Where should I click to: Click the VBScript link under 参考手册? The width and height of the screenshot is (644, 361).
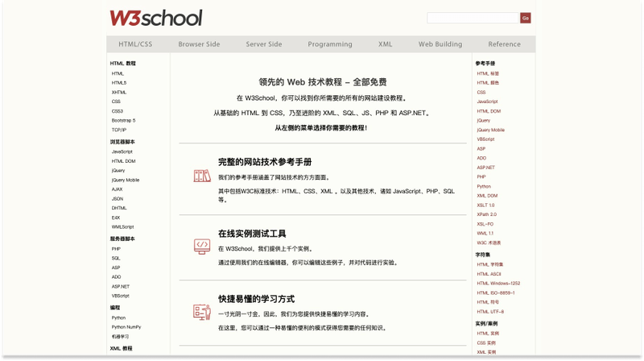(x=486, y=139)
